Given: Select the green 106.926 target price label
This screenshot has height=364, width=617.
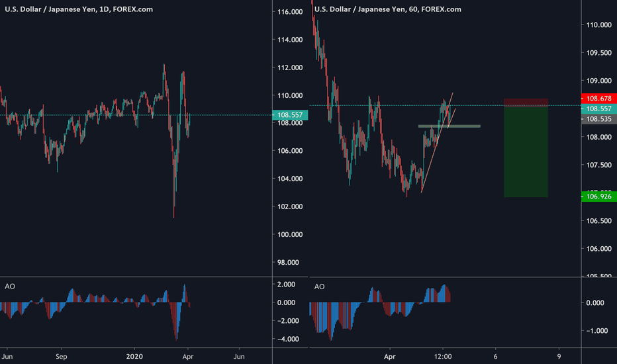Looking at the screenshot, I should [x=599, y=197].
